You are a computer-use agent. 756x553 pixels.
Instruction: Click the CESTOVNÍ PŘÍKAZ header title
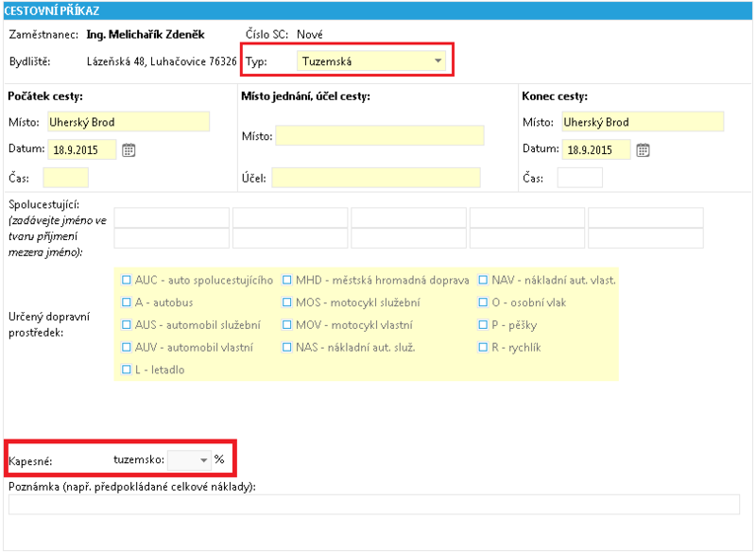[x=52, y=10]
